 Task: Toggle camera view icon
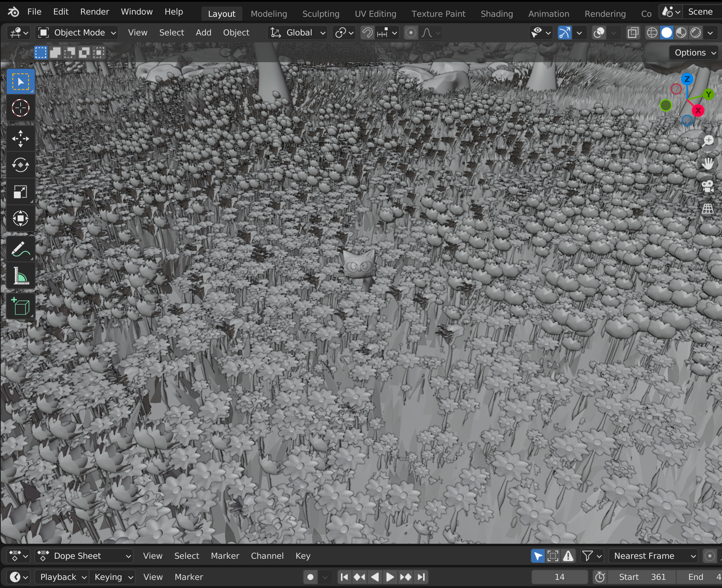[x=708, y=186]
